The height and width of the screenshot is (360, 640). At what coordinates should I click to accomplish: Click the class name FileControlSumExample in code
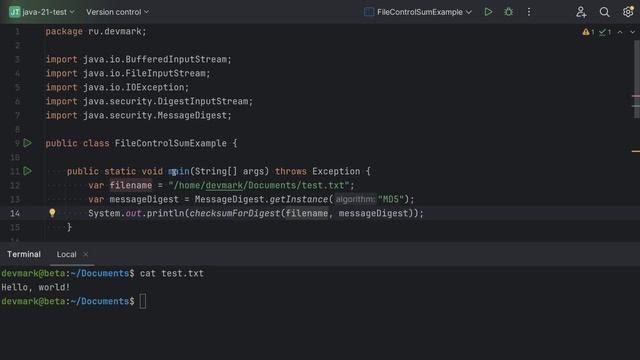[171, 143]
